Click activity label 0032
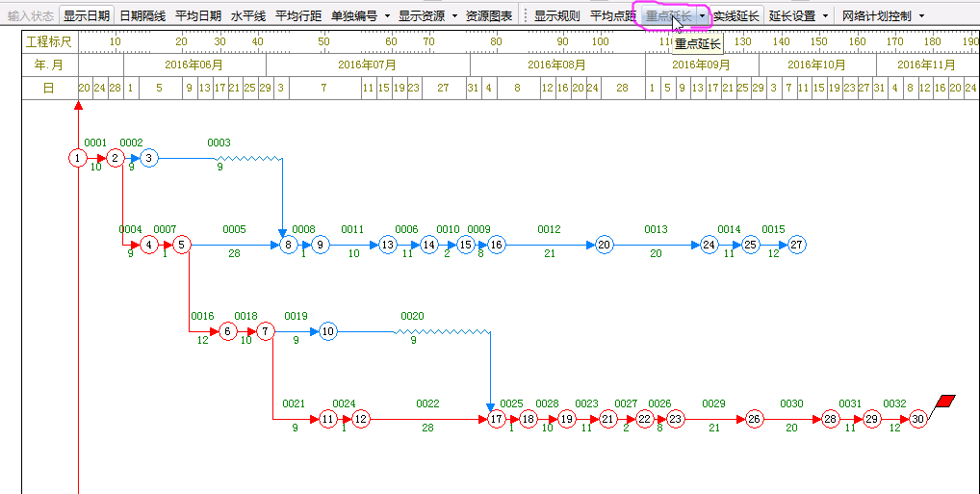 [x=894, y=403]
